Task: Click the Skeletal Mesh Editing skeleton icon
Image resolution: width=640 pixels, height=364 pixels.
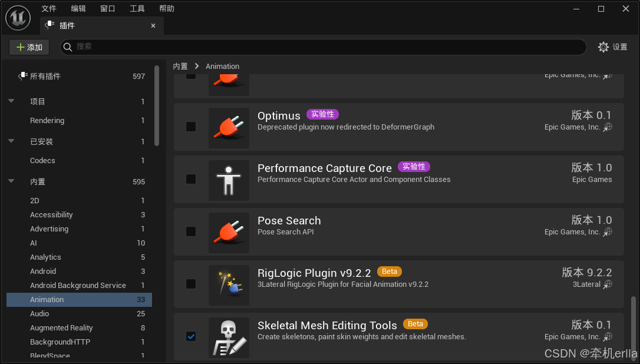Action: 229,337
